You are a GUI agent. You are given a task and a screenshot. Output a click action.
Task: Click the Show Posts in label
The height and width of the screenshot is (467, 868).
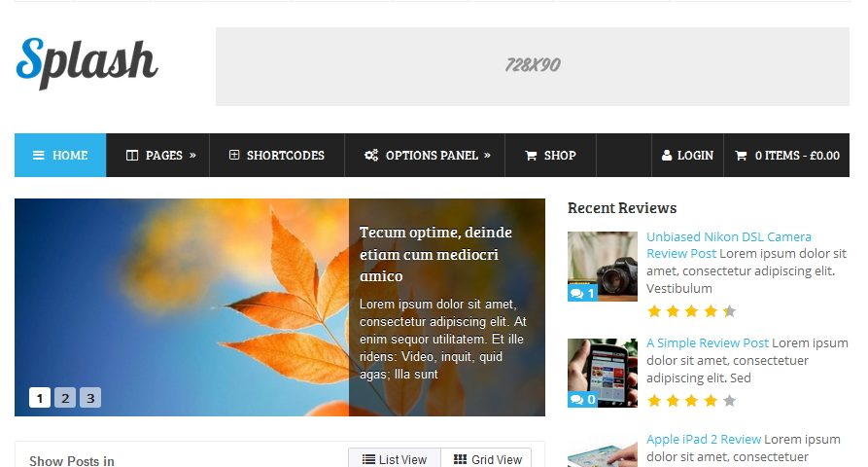tap(72, 460)
